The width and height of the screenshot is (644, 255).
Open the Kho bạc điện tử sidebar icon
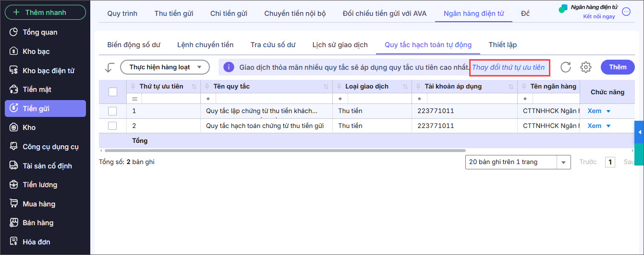(x=14, y=71)
